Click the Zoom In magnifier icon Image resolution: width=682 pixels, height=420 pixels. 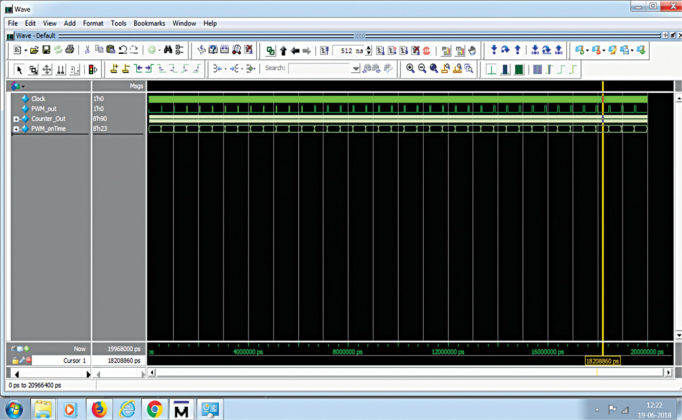point(410,69)
